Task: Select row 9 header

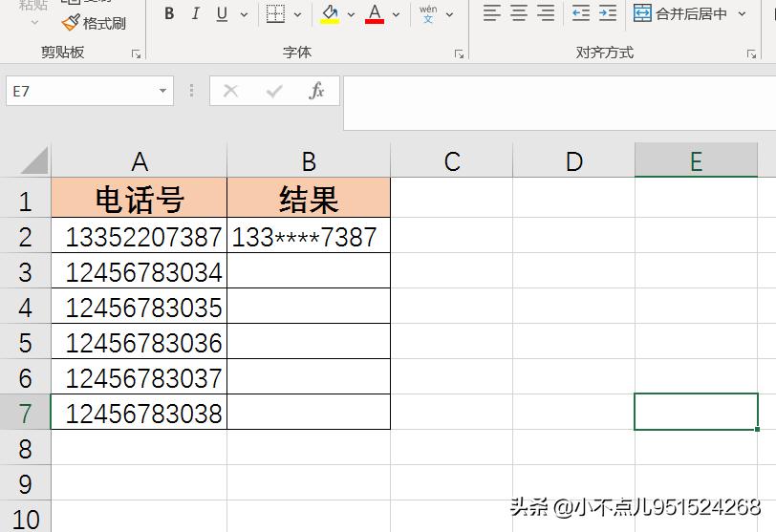Action: pyautogui.click(x=25, y=483)
